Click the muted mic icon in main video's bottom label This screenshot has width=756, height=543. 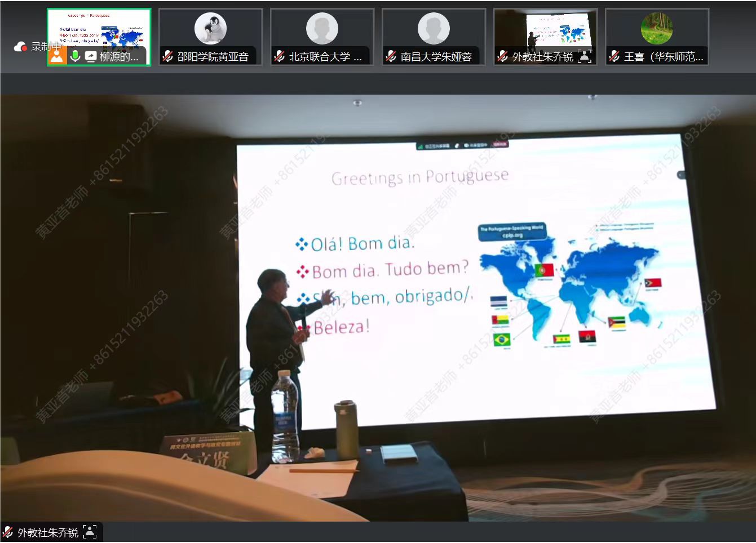tap(8, 532)
